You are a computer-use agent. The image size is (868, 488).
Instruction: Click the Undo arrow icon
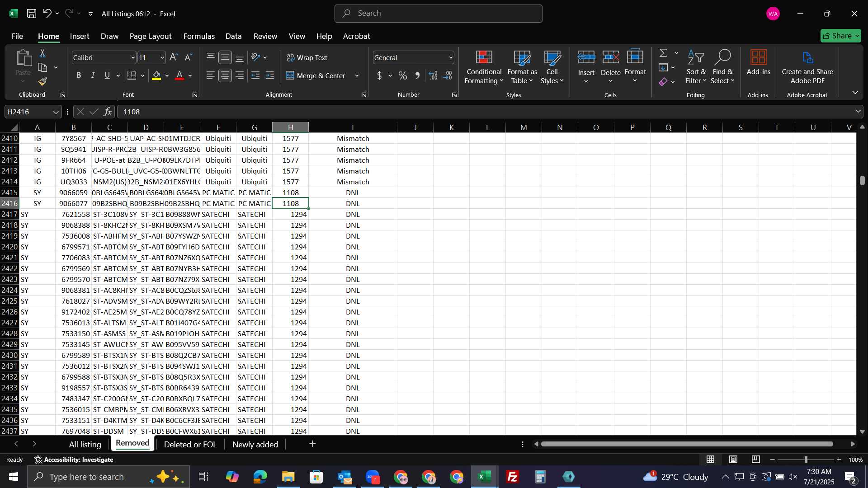coord(47,14)
